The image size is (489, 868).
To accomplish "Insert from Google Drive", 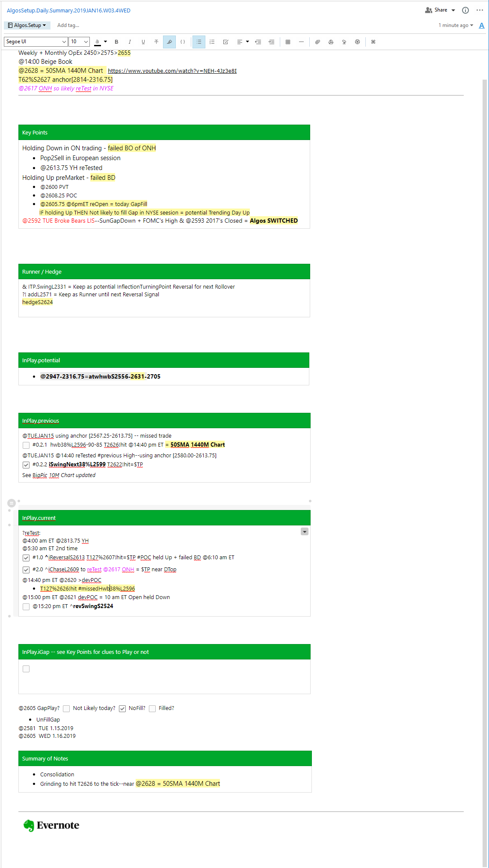I will point(331,42).
